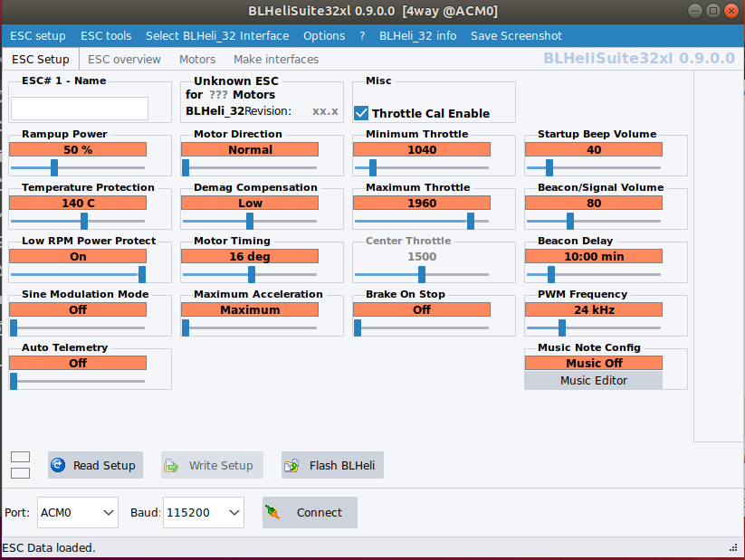Switch to Make interfaces tab
Image resolution: width=745 pixels, height=560 pixels.
[x=276, y=60]
